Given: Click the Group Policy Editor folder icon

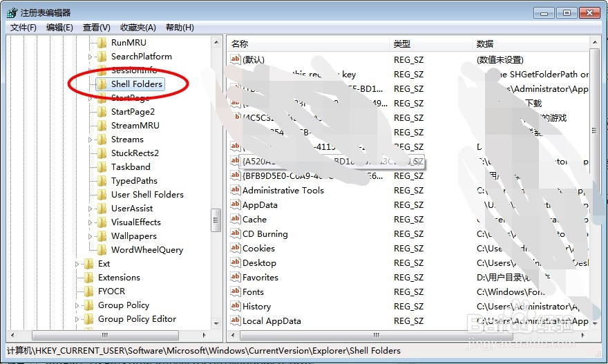Looking at the screenshot, I should (89, 319).
